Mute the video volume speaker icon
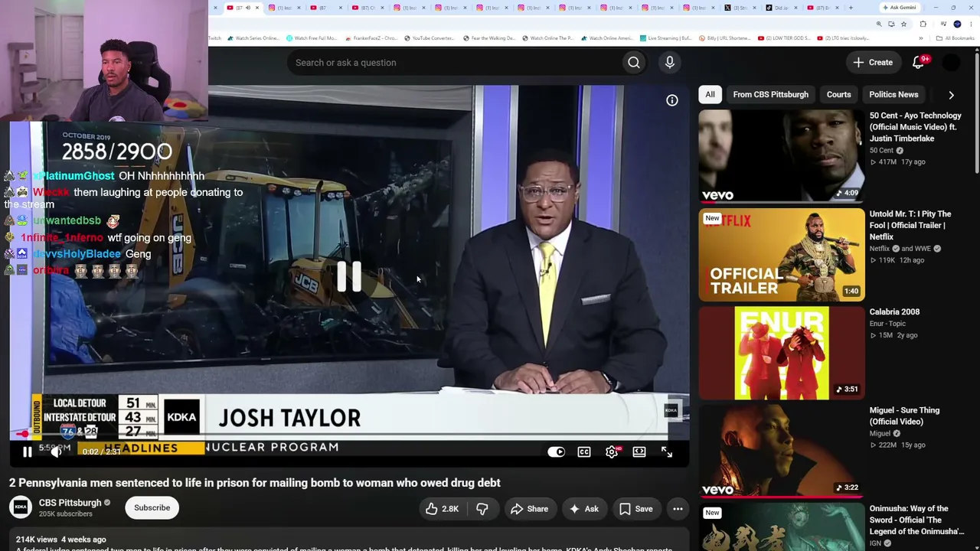The image size is (980, 551). (56, 452)
